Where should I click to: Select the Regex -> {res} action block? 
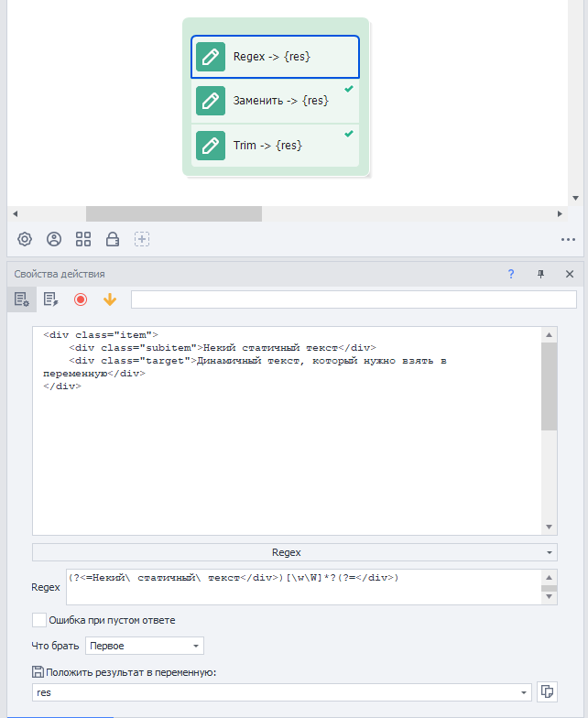click(x=275, y=57)
